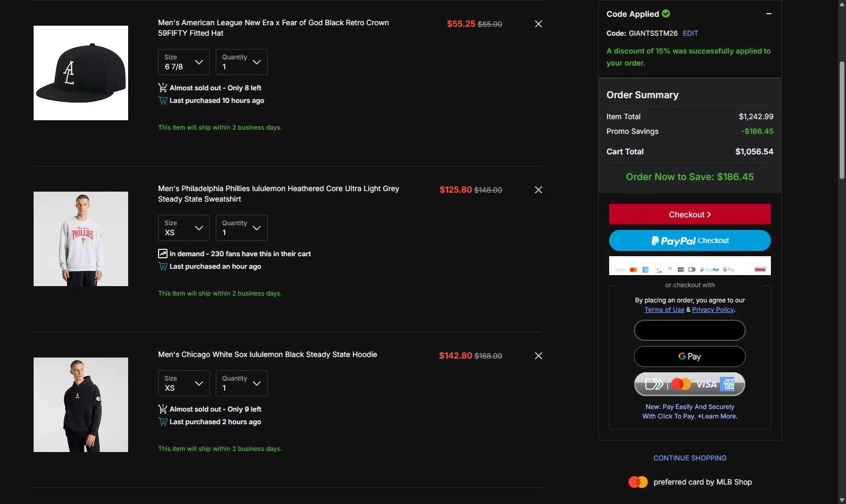Click the cart icon beside 'Only 8 left'
846x504 pixels.
pos(163,88)
